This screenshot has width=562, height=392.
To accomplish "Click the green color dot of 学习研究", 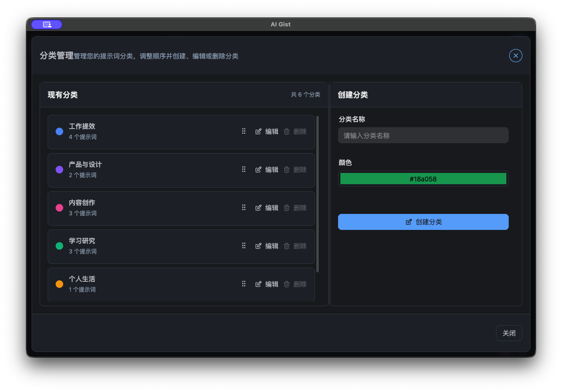I will (x=59, y=246).
